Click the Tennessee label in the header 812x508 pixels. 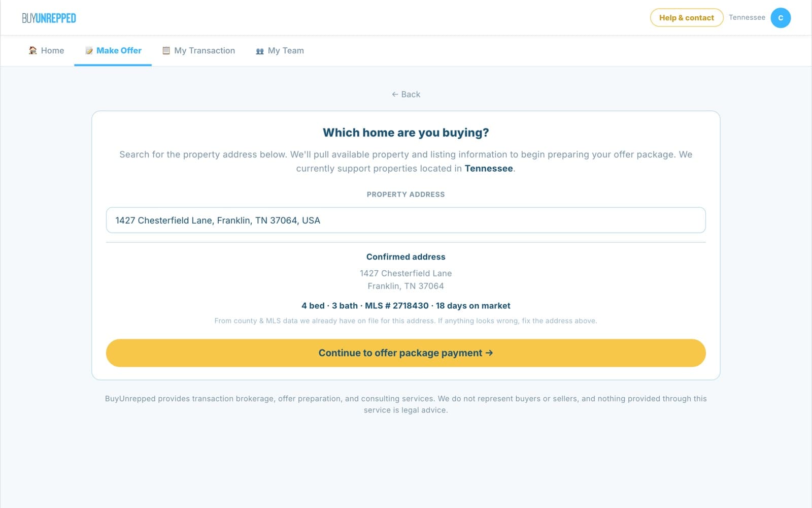(747, 17)
